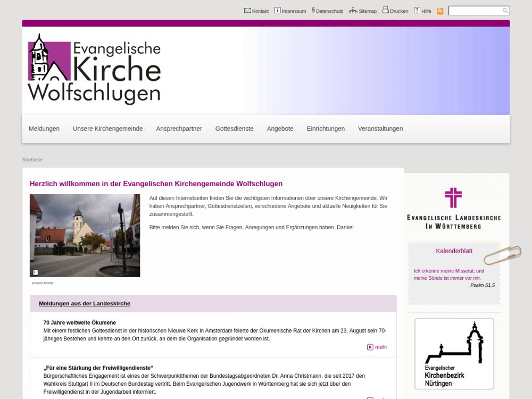Open the Impressum info icon
Image resolution: width=532 pixels, height=399 pixels.
(x=277, y=11)
